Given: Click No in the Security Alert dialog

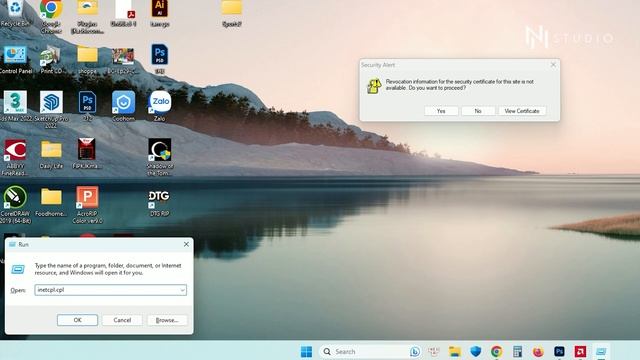Looking at the screenshot, I should [478, 111].
